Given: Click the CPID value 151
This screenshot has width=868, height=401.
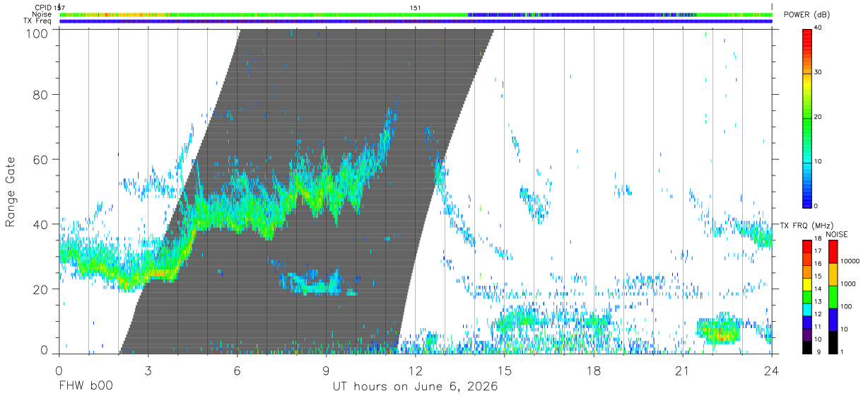Looking at the screenshot, I should tap(416, 8).
